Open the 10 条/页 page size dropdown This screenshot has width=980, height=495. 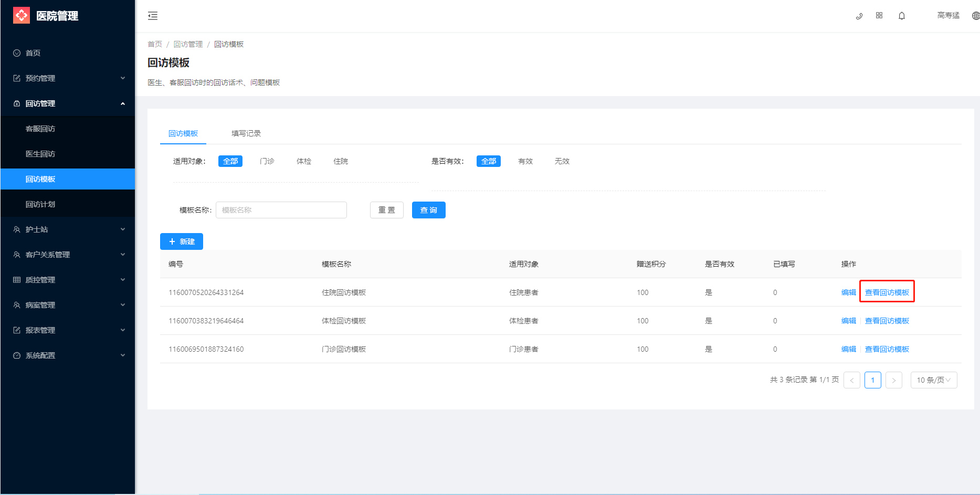(934, 380)
